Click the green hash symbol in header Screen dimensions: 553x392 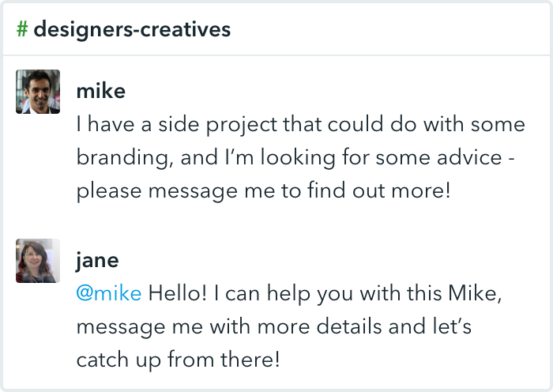coord(23,30)
